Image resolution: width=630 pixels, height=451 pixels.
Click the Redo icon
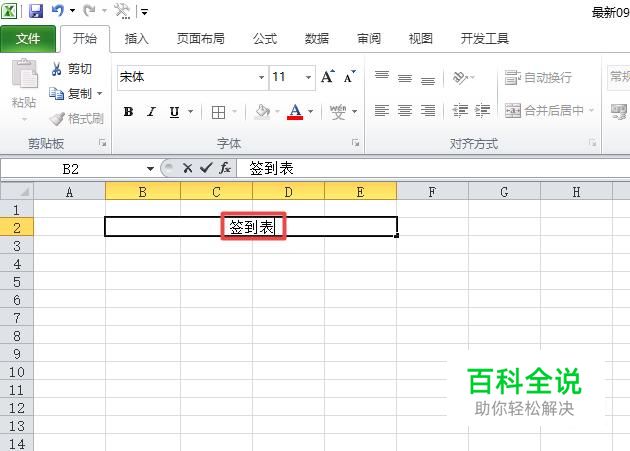coord(89,11)
